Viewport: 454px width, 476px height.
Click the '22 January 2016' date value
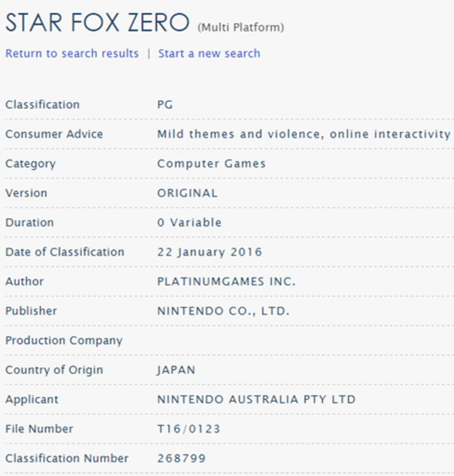[209, 252]
